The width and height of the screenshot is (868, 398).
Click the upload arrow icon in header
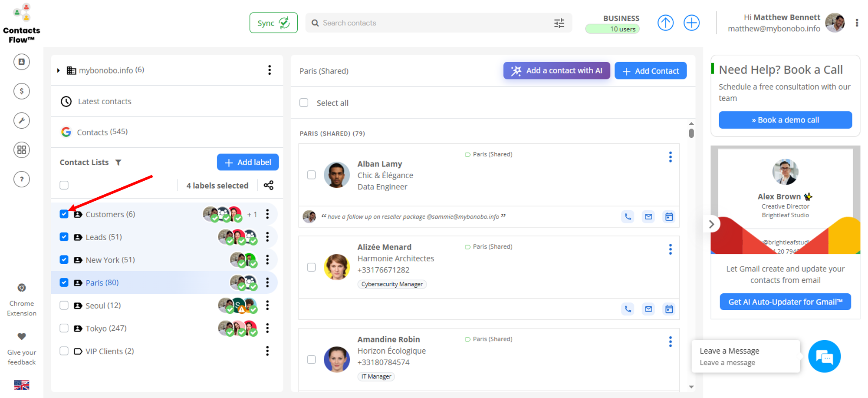tap(665, 23)
